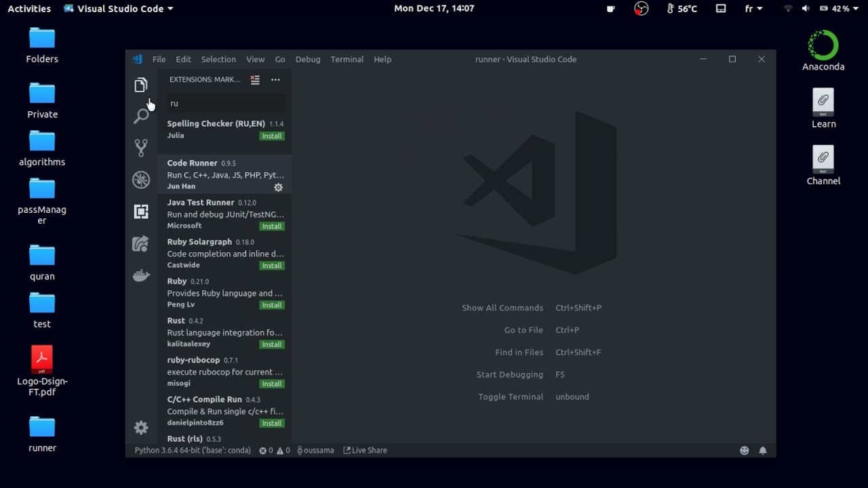Open the Extensions view icon
Image resolution: width=868 pixels, height=488 pixels.
(x=141, y=211)
